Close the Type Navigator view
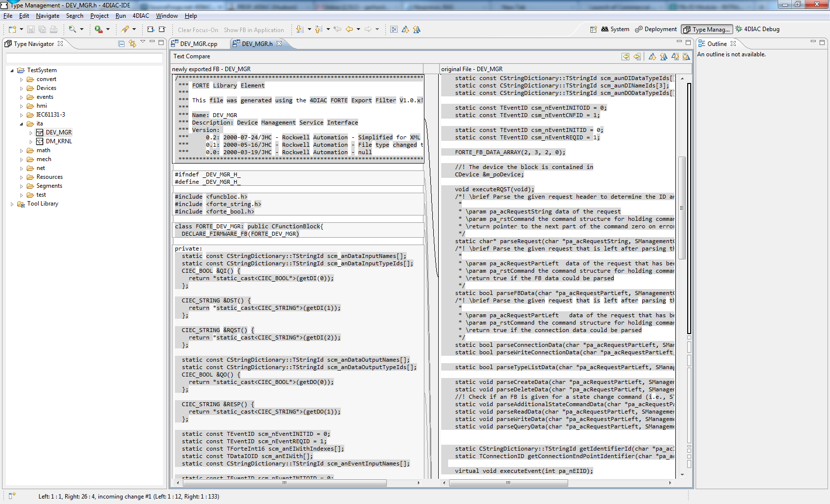 60,43
